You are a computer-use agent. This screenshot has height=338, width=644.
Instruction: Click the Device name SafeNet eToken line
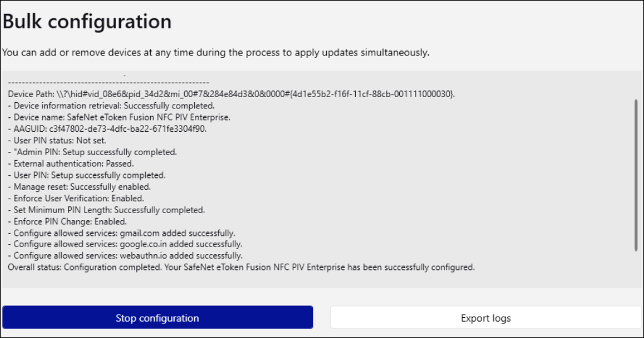click(119, 117)
